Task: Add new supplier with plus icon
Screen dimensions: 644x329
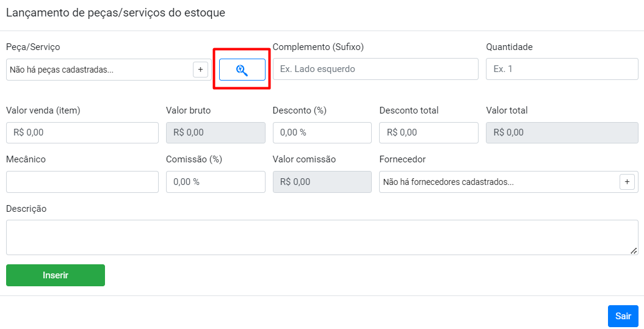Action: (x=627, y=182)
